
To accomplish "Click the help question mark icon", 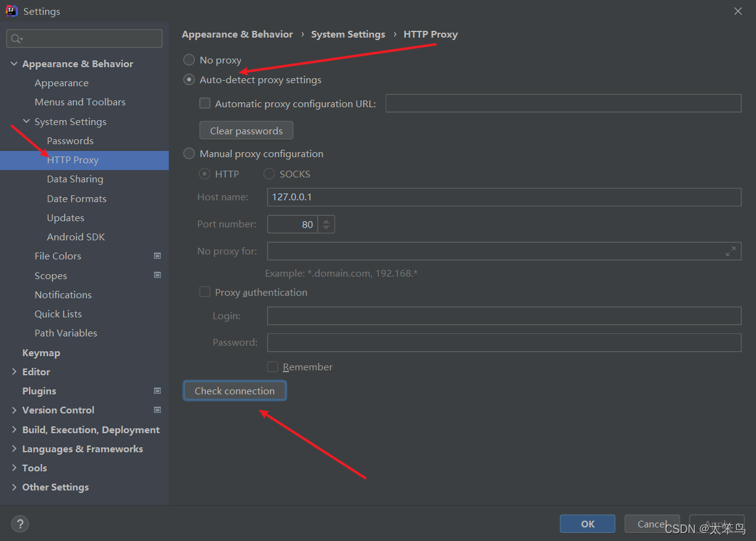I will tap(20, 524).
